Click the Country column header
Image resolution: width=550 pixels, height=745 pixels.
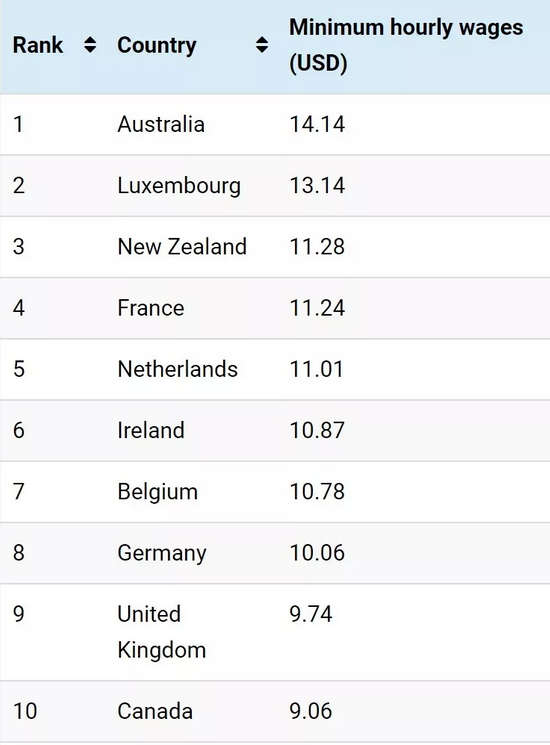coord(157,46)
